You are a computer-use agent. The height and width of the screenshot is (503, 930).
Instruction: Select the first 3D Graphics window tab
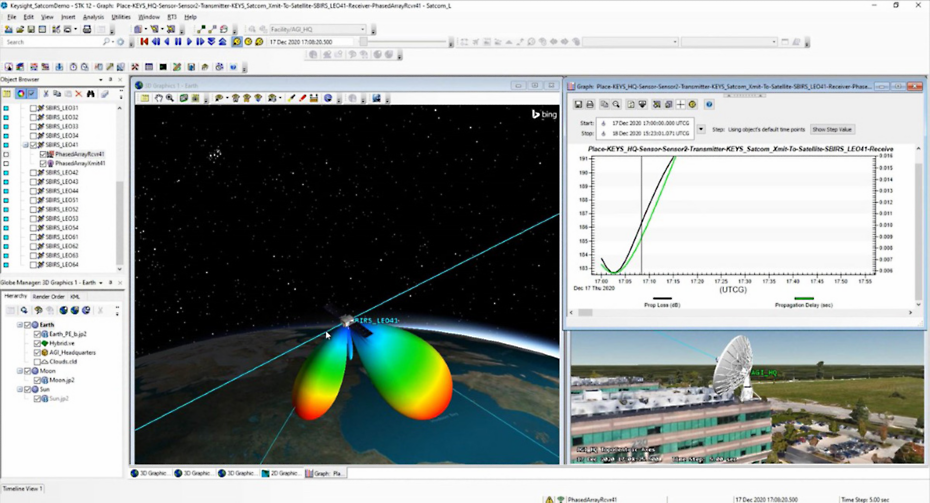click(150, 473)
